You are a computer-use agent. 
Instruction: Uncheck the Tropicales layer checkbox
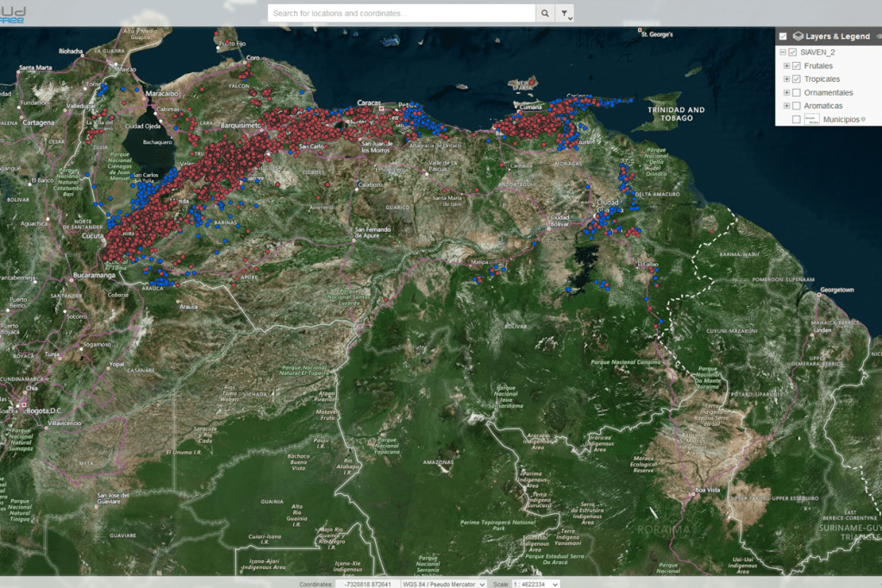click(797, 79)
